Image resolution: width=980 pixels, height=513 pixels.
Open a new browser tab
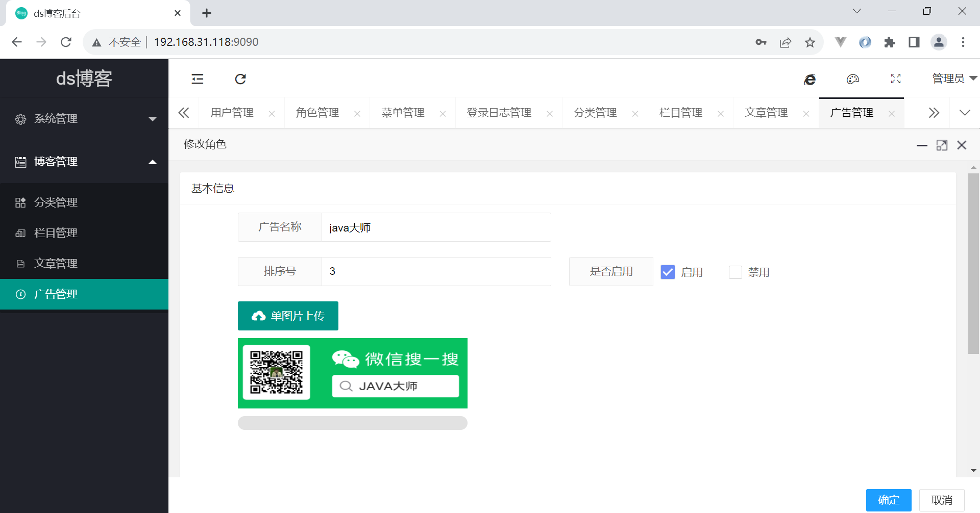point(207,13)
